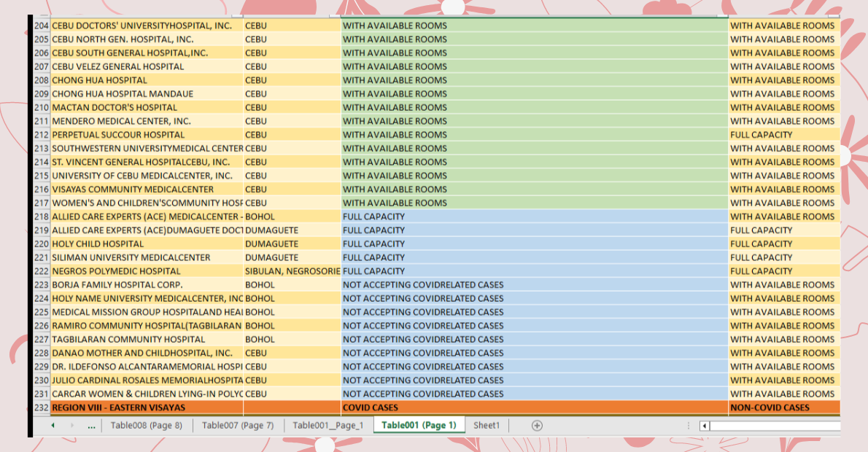Select non-COVID WITH AVAILABLE ROOMS cell, row 231
This screenshot has width=868, height=452.
click(784, 394)
